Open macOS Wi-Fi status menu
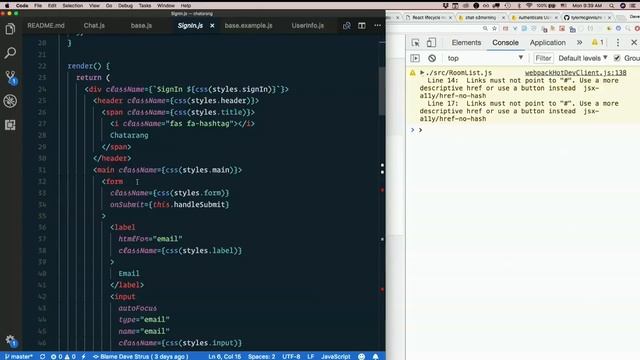The image size is (640, 360). (x=529, y=5)
